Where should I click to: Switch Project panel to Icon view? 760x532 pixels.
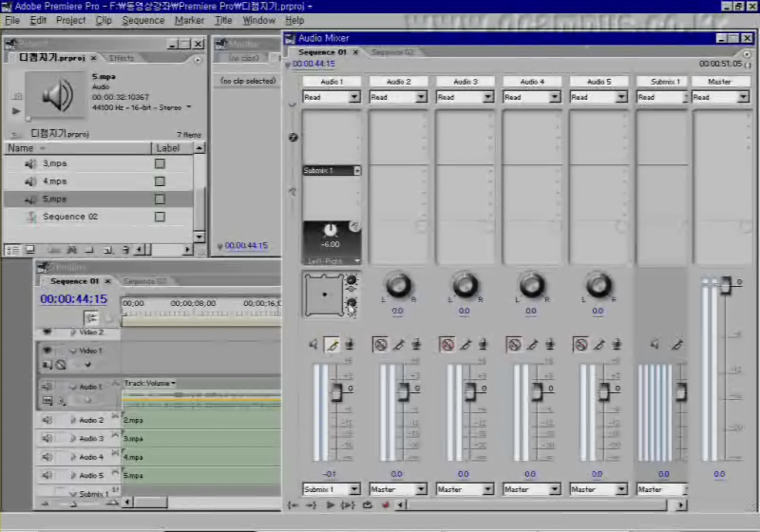[x=30, y=250]
